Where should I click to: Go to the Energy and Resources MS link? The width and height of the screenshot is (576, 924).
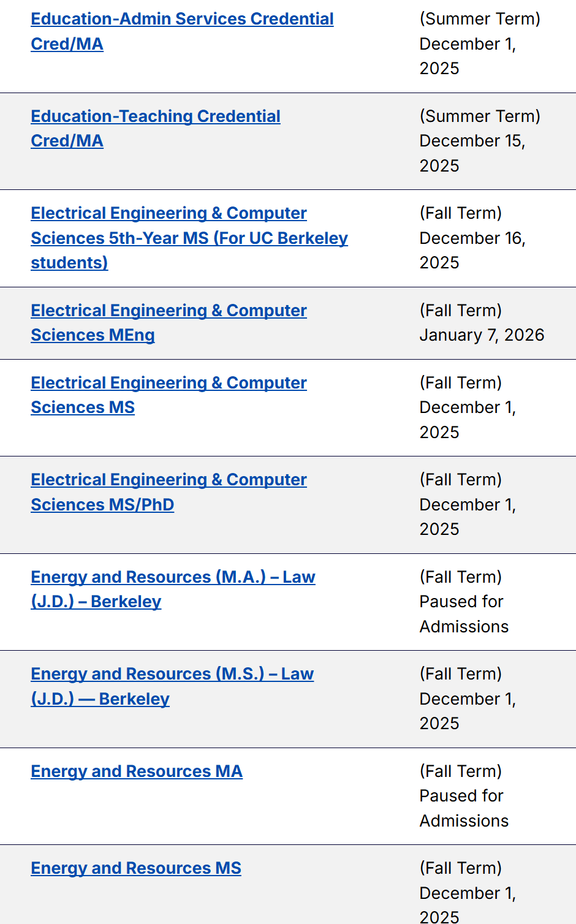tap(136, 868)
